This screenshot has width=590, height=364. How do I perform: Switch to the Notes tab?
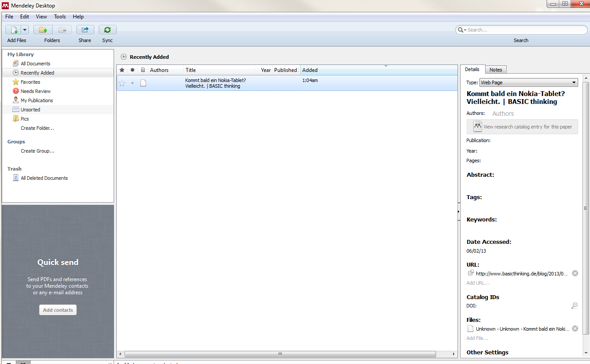[x=496, y=70]
